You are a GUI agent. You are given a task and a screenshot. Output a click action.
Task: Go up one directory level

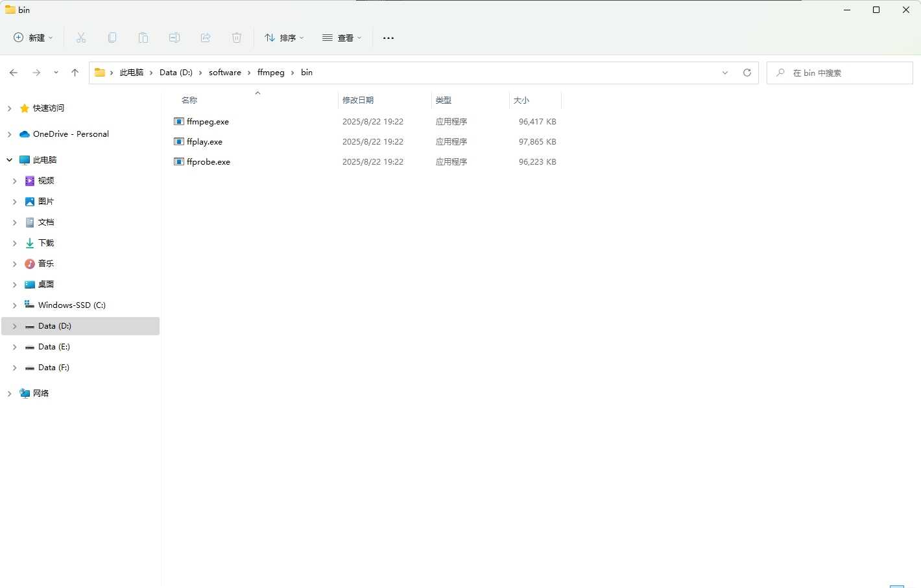75,73
